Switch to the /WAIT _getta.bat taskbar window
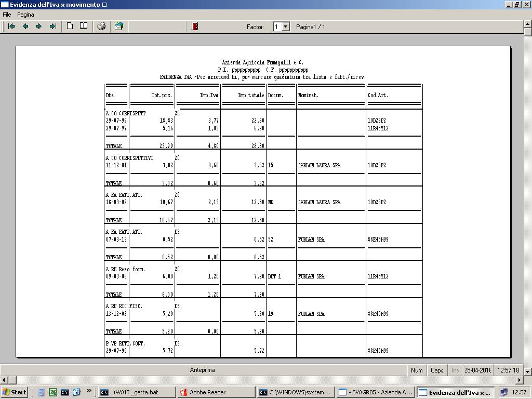Screen dimensions: 532x399 pyautogui.click(x=137, y=392)
